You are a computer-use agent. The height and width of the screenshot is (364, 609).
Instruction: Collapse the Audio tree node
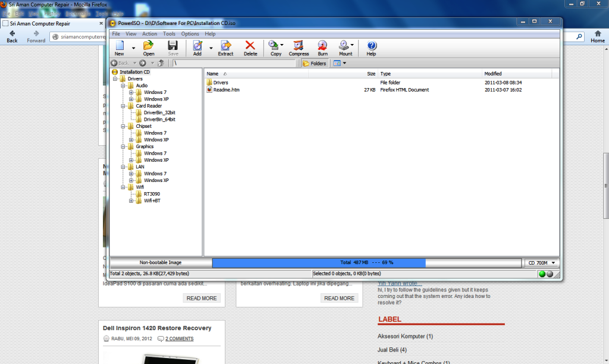click(123, 86)
